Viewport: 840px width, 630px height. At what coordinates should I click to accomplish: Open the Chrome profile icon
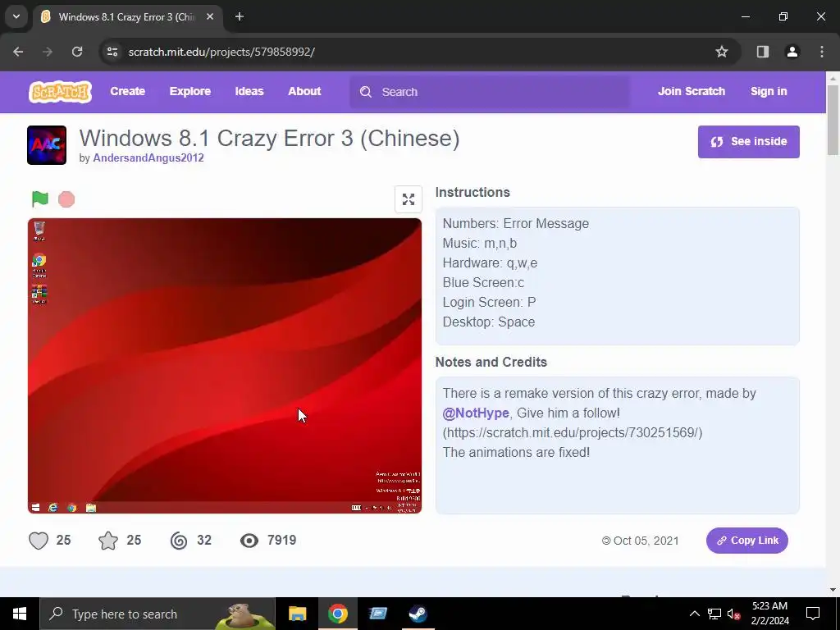click(792, 52)
